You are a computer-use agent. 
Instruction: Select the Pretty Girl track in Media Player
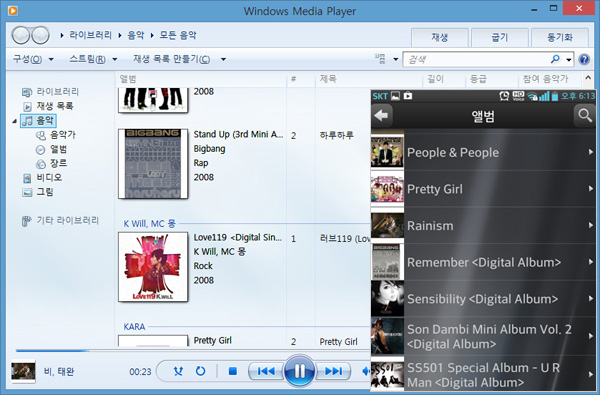[x=338, y=341]
